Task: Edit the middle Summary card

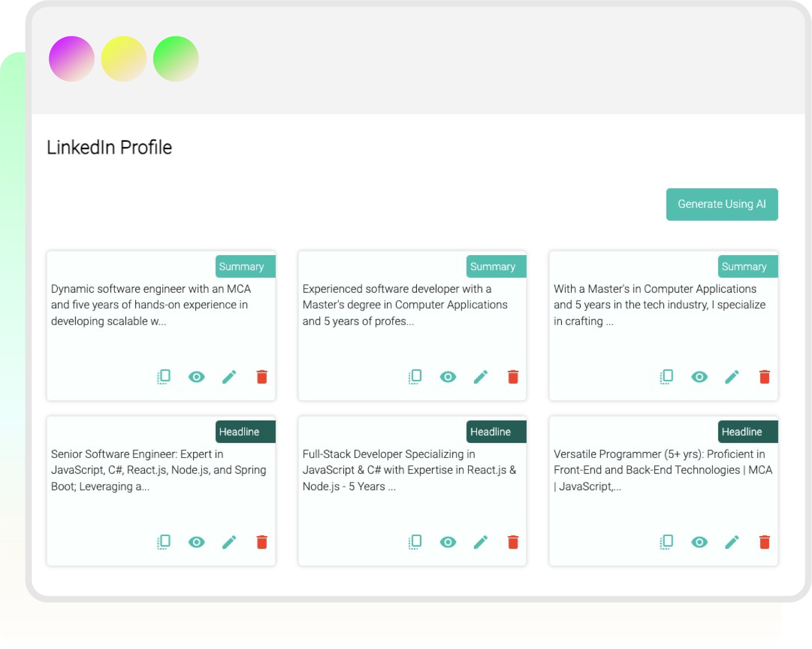Action: coord(481,377)
